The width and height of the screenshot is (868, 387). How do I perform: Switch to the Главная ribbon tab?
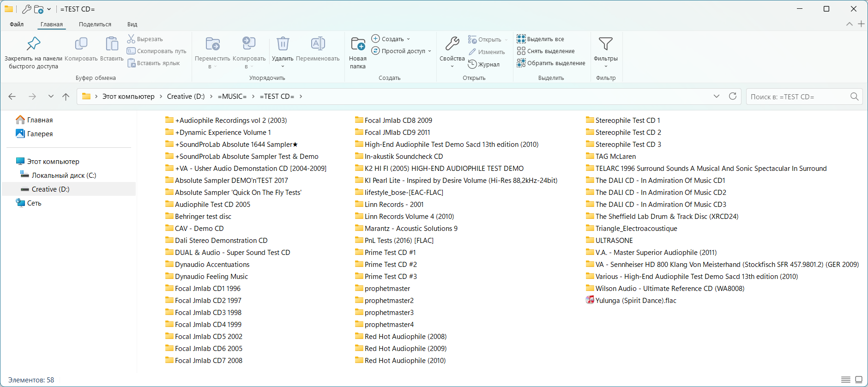point(52,24)
